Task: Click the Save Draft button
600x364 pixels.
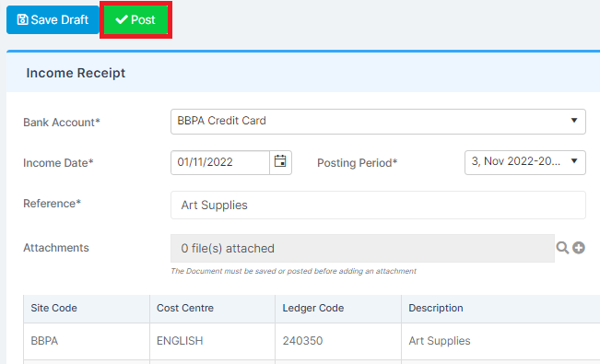Action: pyautogui.click(x=53, y=20)
